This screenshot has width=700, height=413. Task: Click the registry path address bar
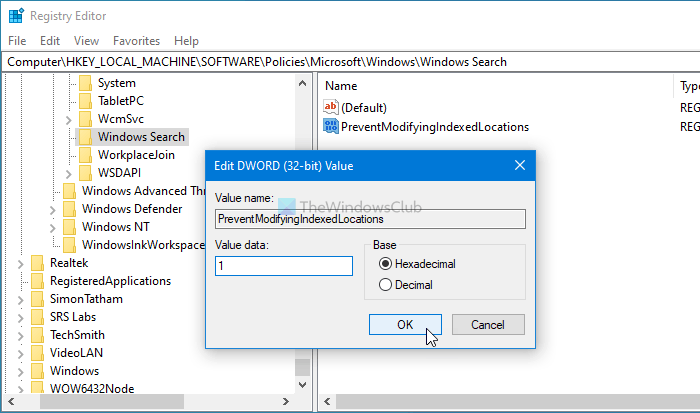(x=350, y=62)
